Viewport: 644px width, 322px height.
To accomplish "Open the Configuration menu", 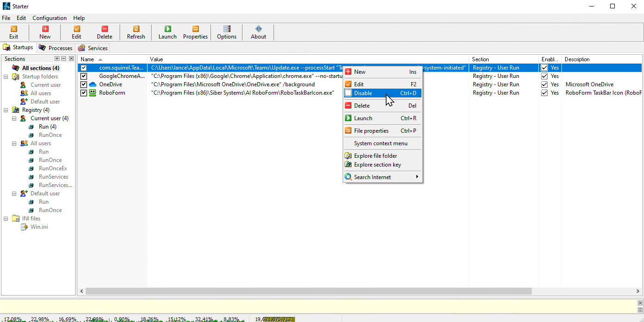I will pyautogui.click(x=49, y=18).
